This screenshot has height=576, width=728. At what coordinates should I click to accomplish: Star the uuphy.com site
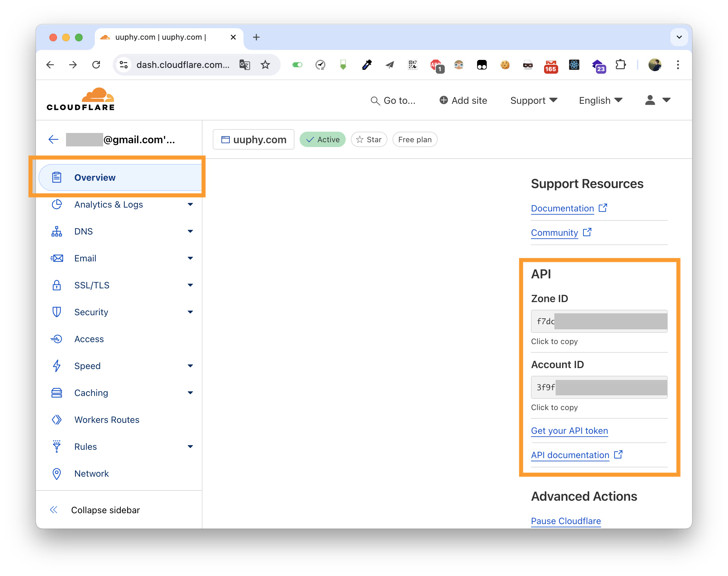click(x=369, y=140)
